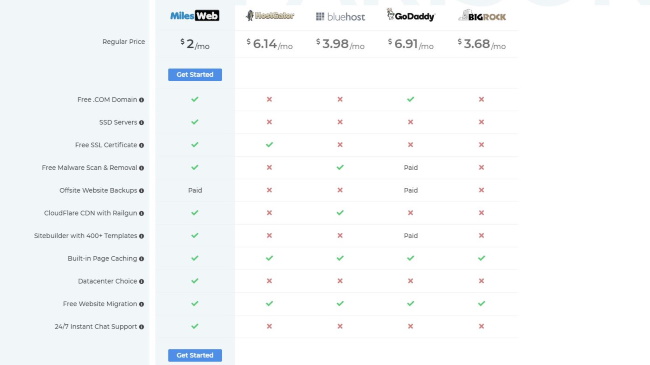Click the SSD Servers label
This screenshot has height=365, width=650.
coord(118,122)
